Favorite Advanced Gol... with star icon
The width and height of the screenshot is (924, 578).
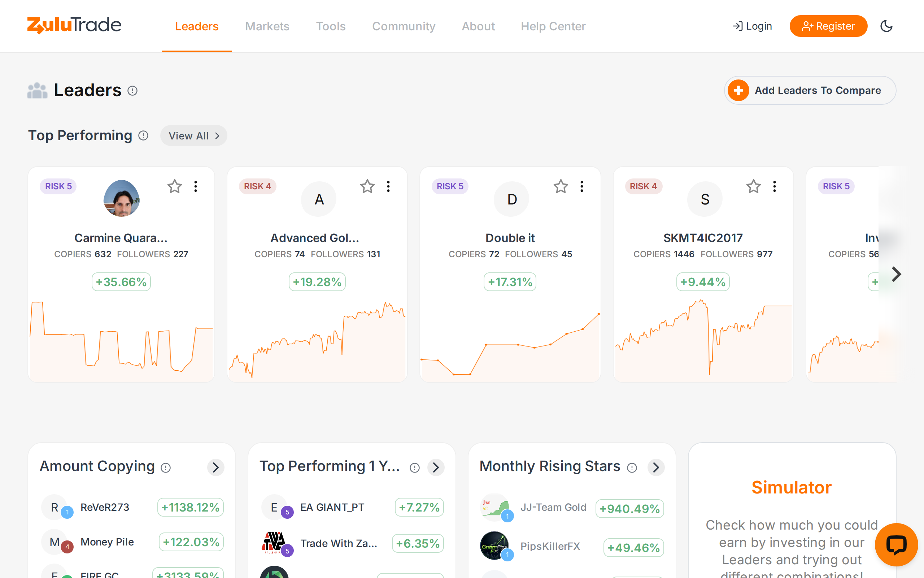click(367, 186)
